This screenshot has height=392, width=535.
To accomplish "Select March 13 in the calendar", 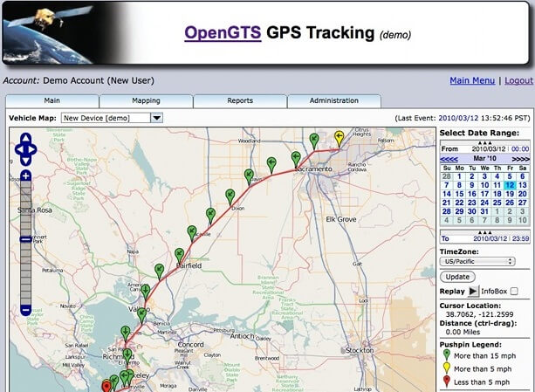I will tap(522, 185).
